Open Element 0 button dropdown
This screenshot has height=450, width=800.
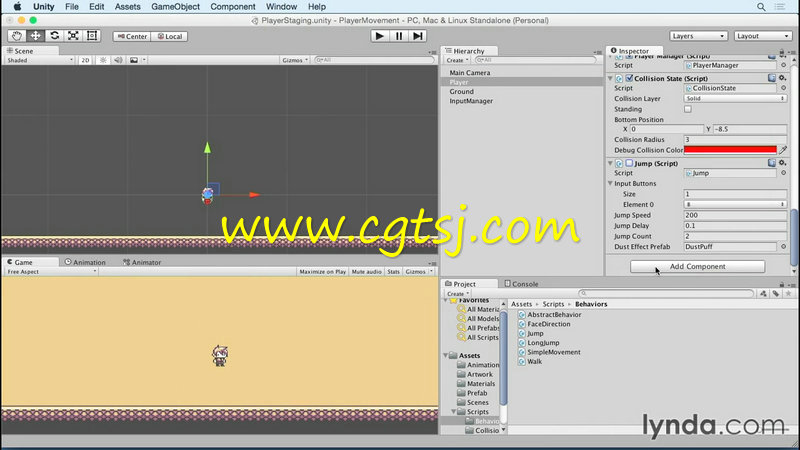(x=735, y=204)
